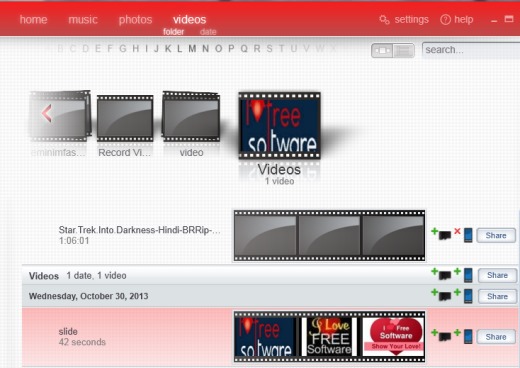
Task: Switch to list view mode
Action: point(404,51)
